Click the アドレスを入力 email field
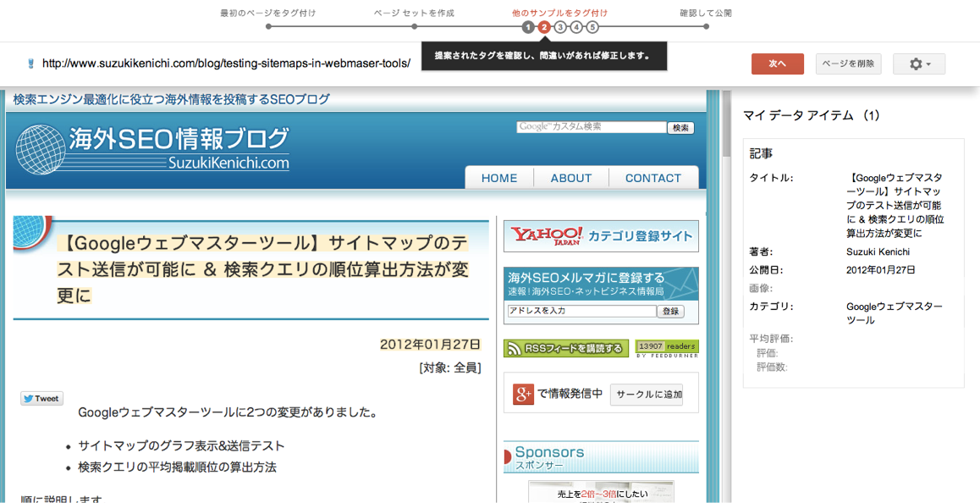 (x=582, y=311)
